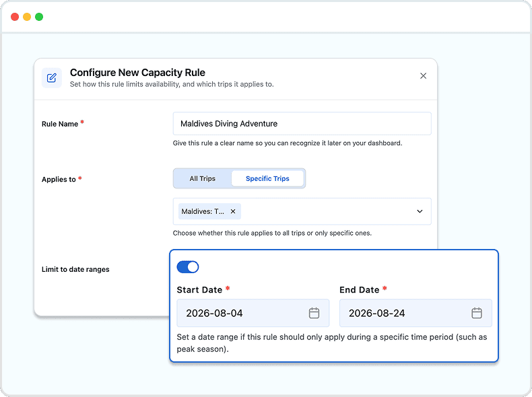Click the 'Rule Name' label
The height and width of the screenshot is (397, 532).
[x=60, y=124]
